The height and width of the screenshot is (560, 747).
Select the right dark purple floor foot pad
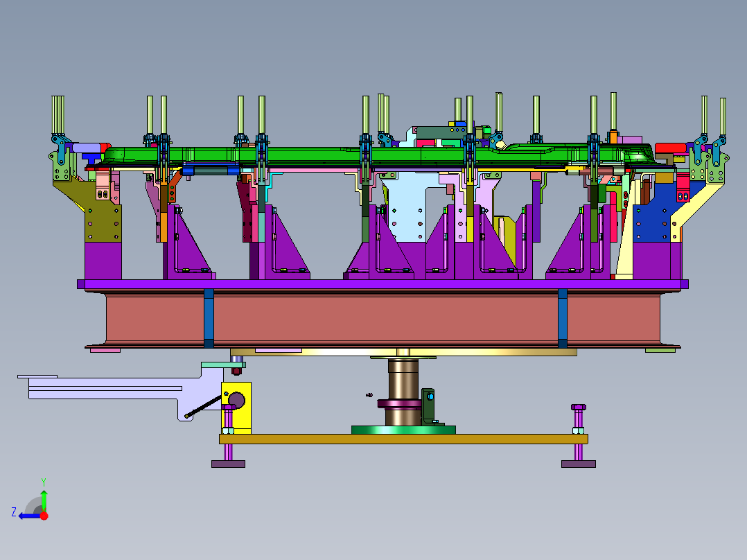[x=579, y=464]
